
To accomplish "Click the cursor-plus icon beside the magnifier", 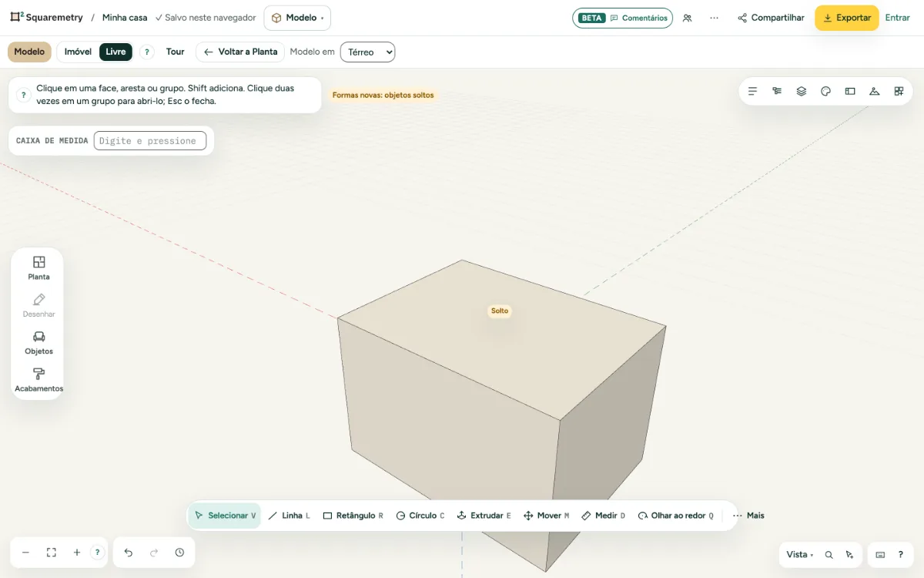I will click(849, 555).
